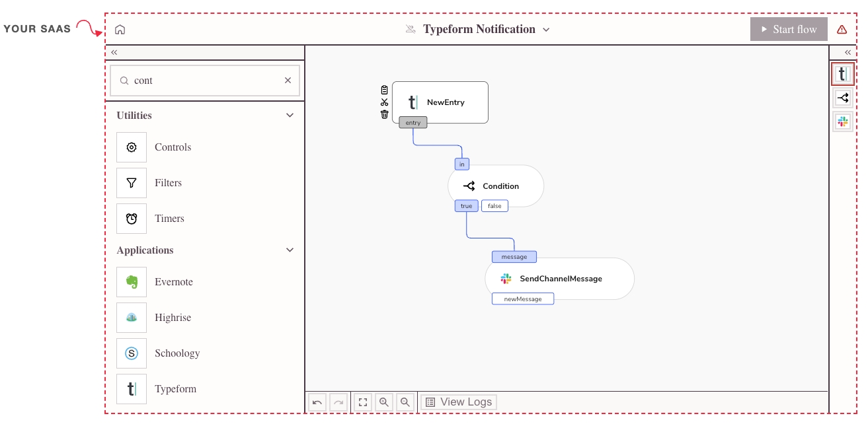
Task: Clear the search field text
Action: click(x=288, y=81)
